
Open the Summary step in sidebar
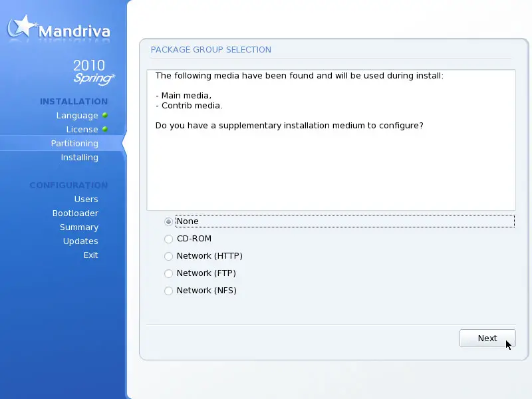[x=79, y=227]
